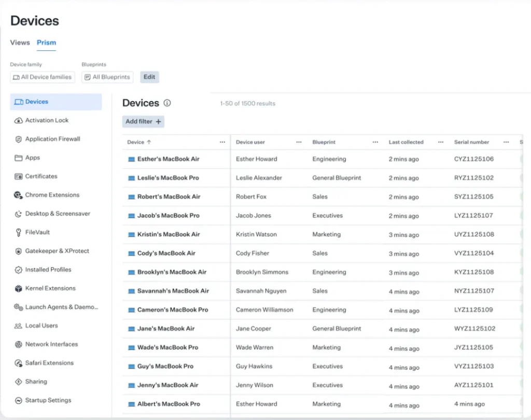Open Activation Lock sidebar icon
The image size is (531, 420).
(x=19, y=120)
